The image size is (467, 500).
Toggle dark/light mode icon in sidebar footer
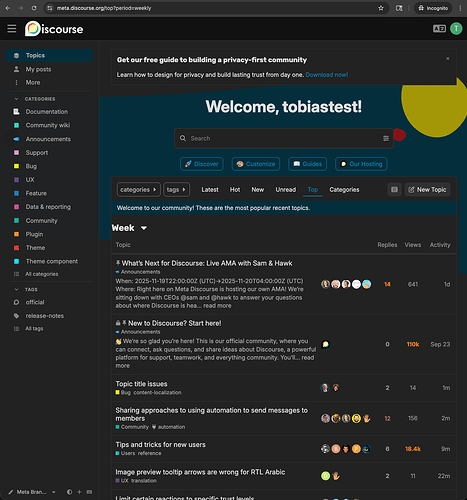tap(69, 492)
